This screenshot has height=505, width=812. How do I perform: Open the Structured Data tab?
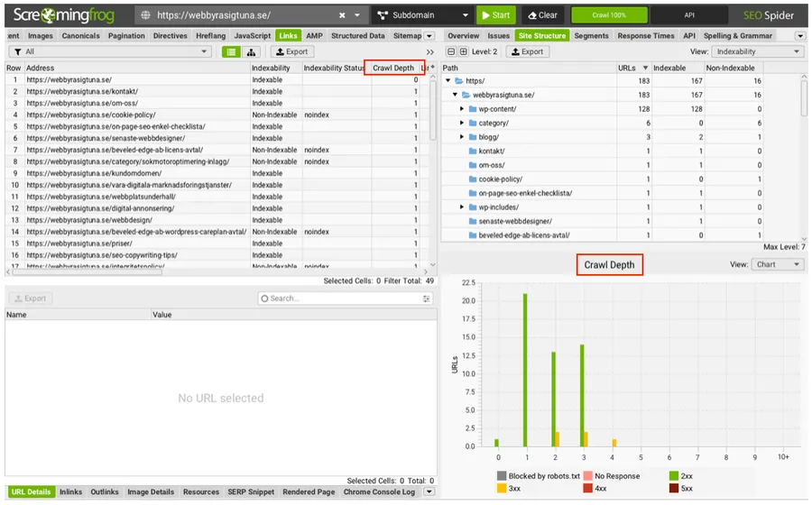(358, 36)
